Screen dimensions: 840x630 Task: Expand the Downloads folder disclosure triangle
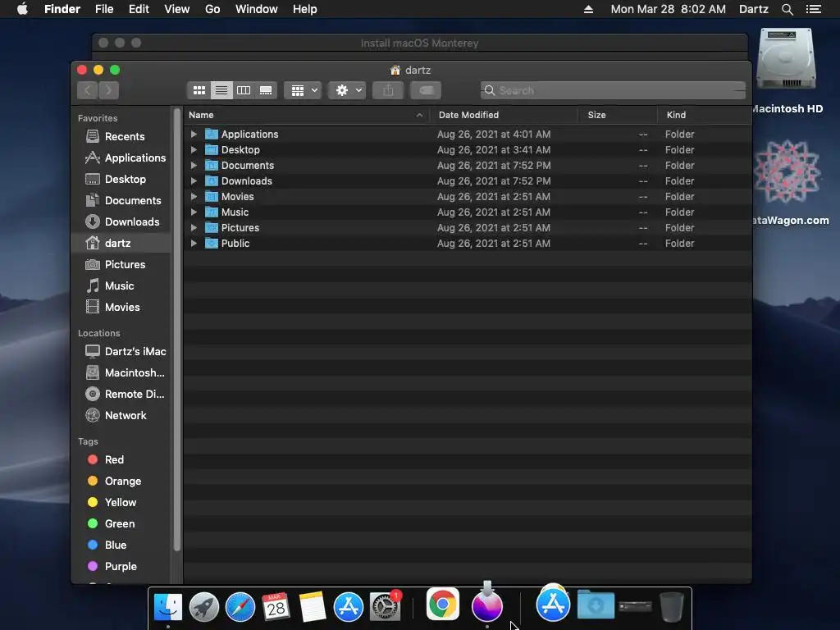pos(194,180)
